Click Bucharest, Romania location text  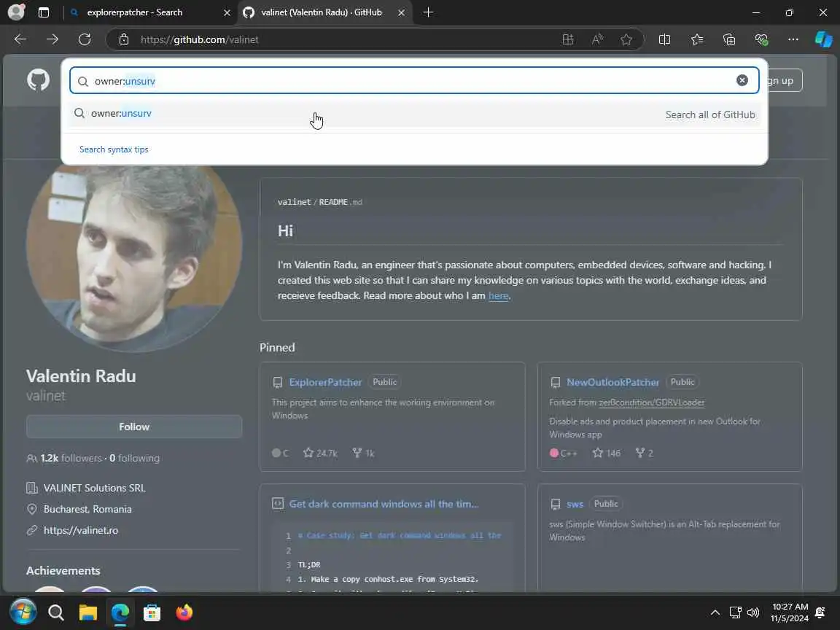coord(87,510)
